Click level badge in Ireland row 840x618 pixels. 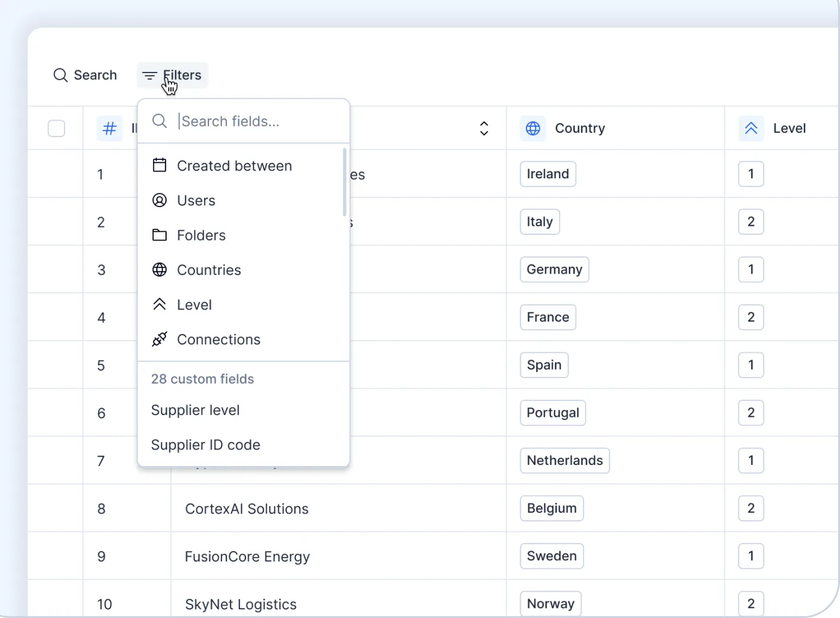pos(751,174)
